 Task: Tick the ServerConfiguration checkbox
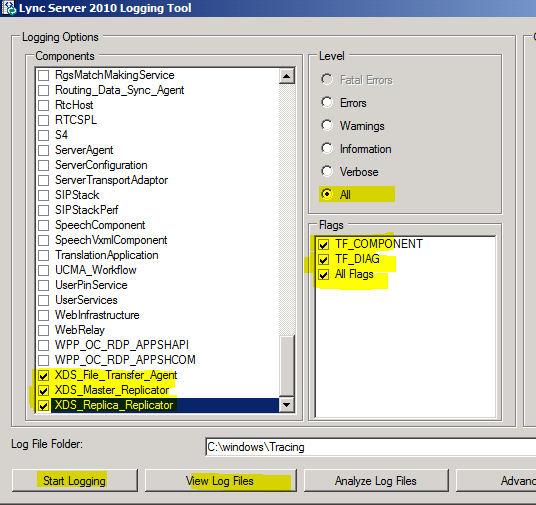[x=43, y=165]
